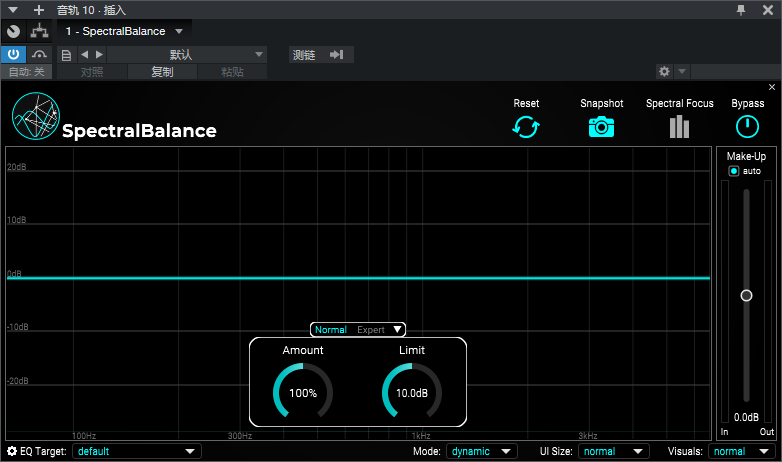Viewport: 782px width, 462px height.
Task: Expand arrow next to host gear
Action: click(x=682, y=71)
